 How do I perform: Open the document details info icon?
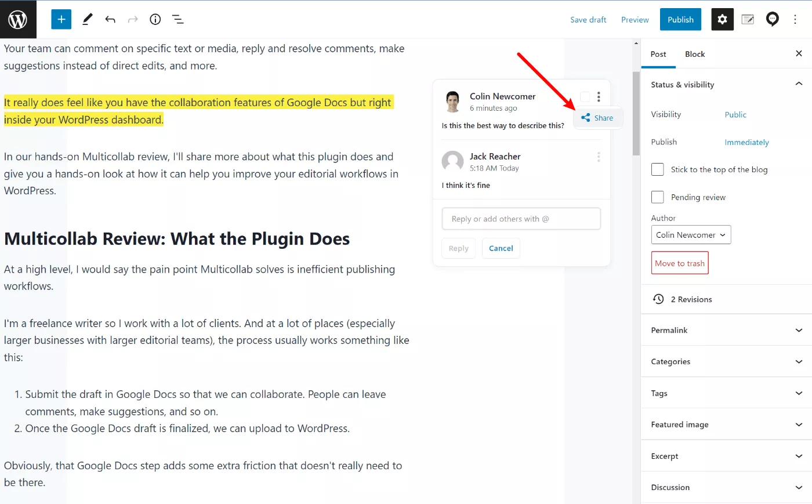[155, 20]
